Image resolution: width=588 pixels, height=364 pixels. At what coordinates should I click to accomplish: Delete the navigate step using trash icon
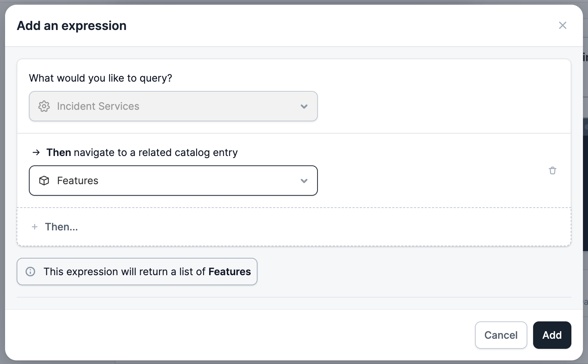point(553,170)
